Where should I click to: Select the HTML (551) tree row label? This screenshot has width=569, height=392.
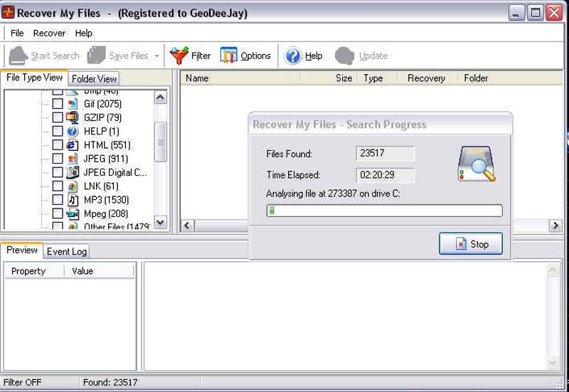click(107, 145)
